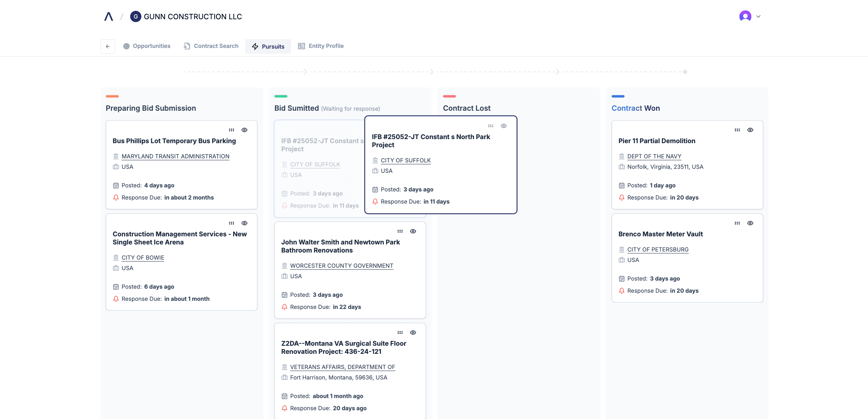The image size is (868, 419).
Task: Click CITY OF SUFFOLK link in popup card
Action: [x=405, y=160]
